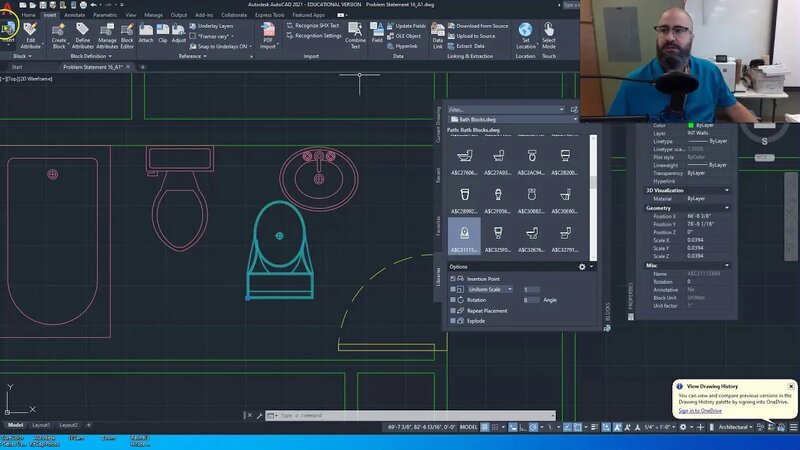
Task: Launch the Block Editor
Action: click(127, 36)
